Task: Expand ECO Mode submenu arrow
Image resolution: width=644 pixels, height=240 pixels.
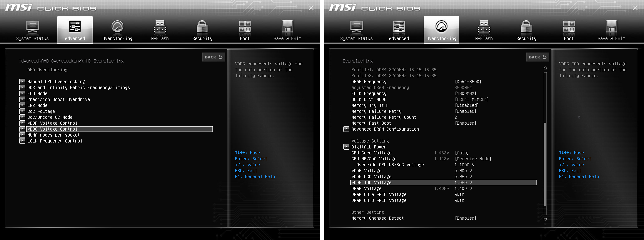Action: (22, 93)
